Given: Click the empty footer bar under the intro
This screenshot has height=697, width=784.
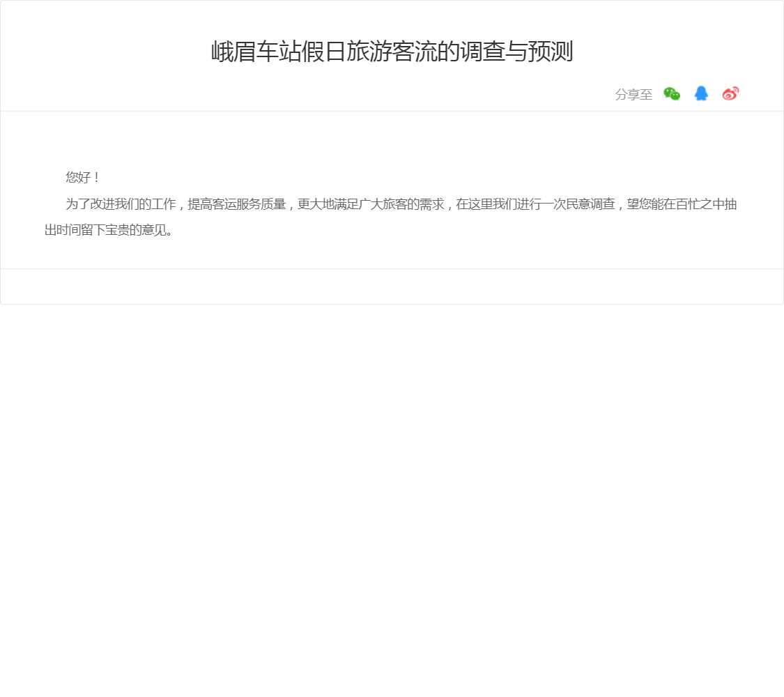Looking at the screenshot, I should pos(392,286).
